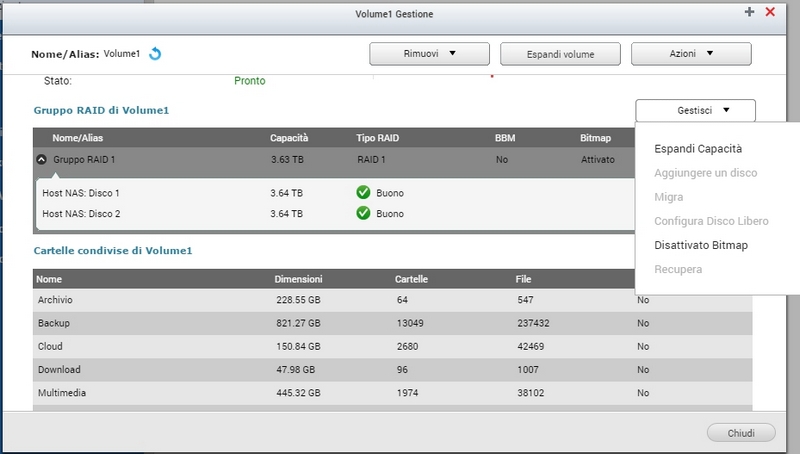Click the Multimedia folder entry
Image resolution: width=800 pixels, height=454 pixels.
[x=61, y=393]
